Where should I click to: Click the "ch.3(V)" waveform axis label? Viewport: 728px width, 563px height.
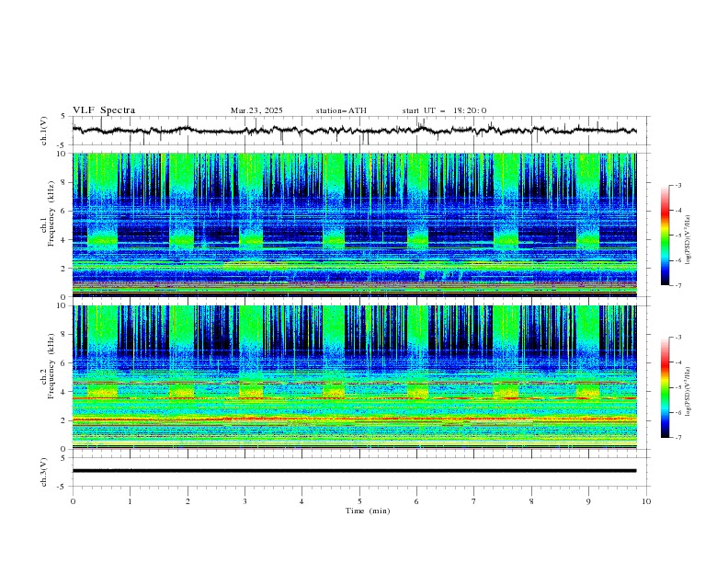(44, 472)
